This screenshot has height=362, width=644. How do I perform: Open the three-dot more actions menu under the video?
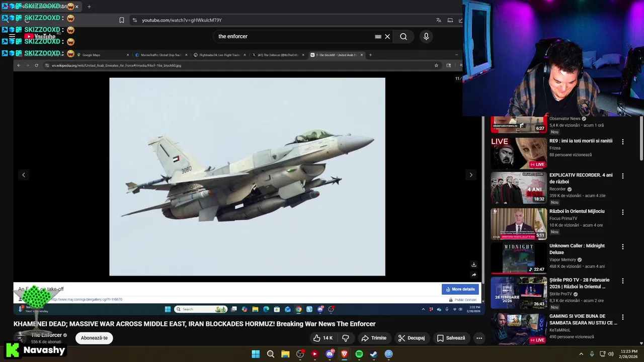[x=479, y=338]
